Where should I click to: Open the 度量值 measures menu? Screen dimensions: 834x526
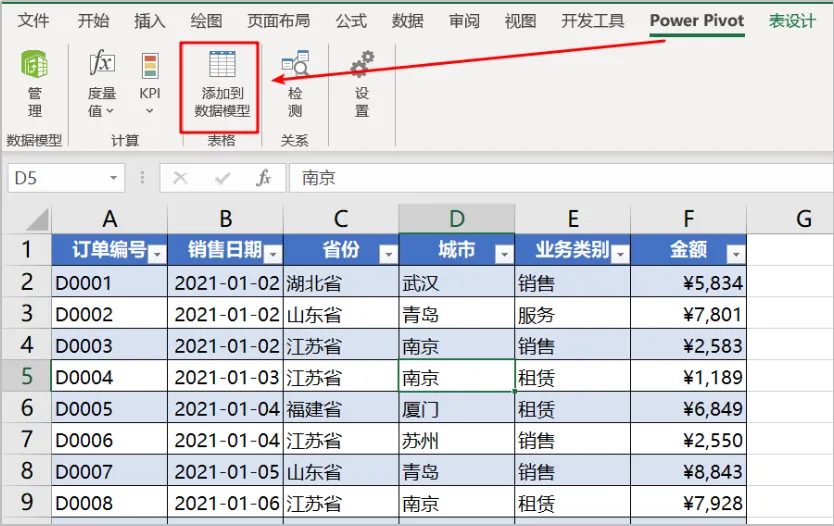coord(102,83)
